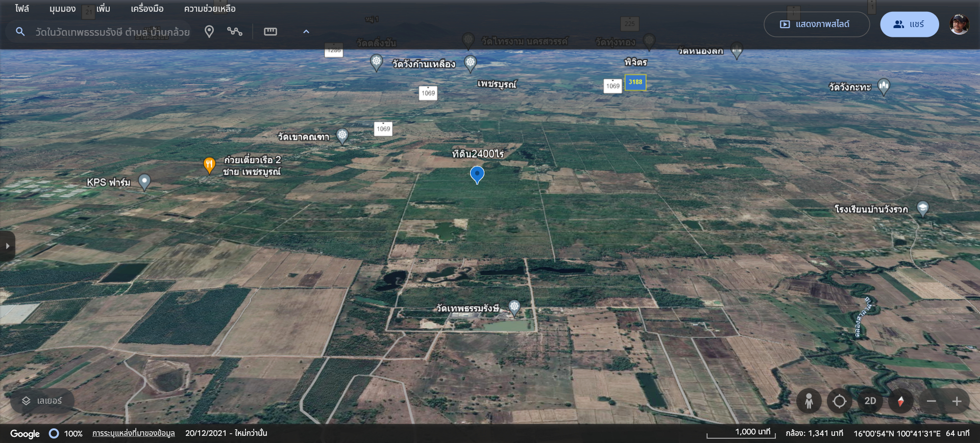Click the fly to my location icon
This screenshot has width=980, height=443.
(840, 401)
